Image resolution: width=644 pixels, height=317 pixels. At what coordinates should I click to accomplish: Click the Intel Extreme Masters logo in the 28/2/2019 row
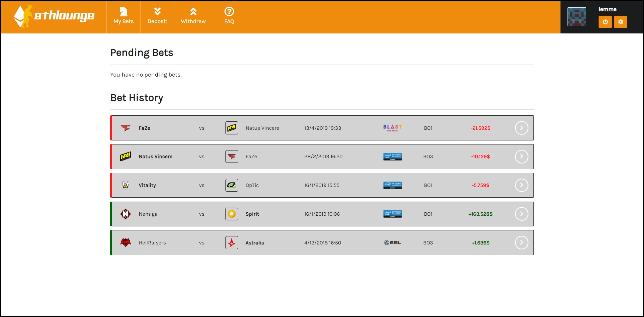click(x=392, y=156)
